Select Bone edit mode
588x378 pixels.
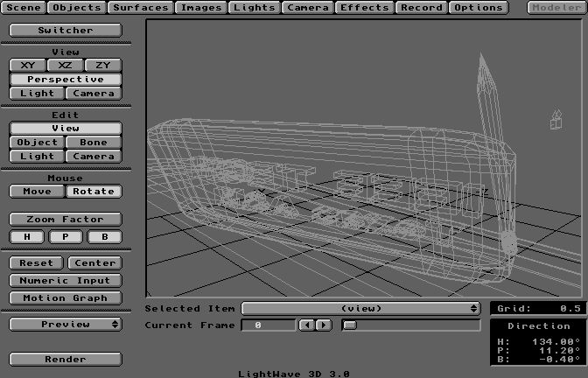94,143
